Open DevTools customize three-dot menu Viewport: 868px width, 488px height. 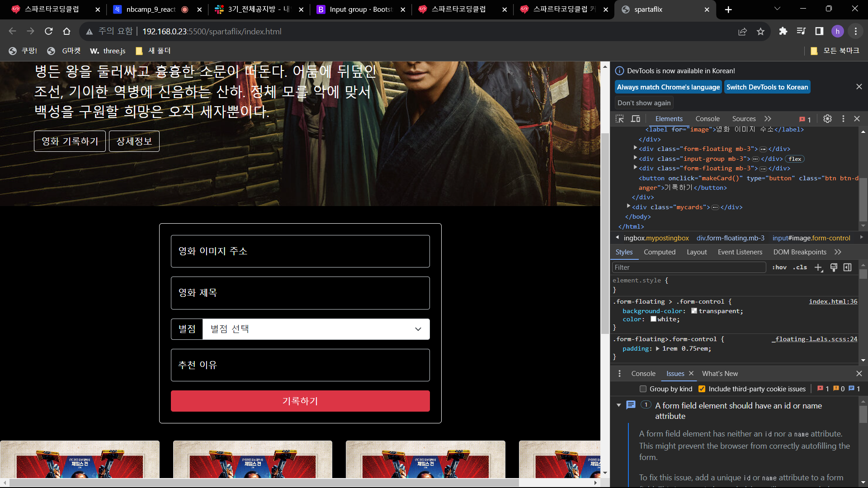coord(843,118)
